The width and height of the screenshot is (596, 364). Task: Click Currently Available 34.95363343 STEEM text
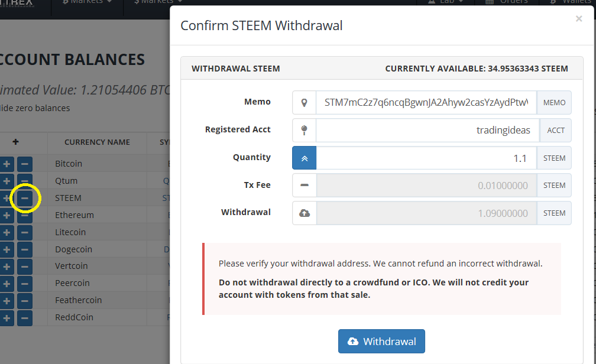477,69
